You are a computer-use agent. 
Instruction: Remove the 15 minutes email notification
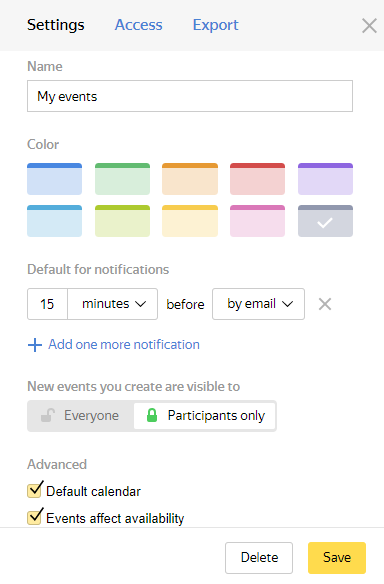click(325, 304)
